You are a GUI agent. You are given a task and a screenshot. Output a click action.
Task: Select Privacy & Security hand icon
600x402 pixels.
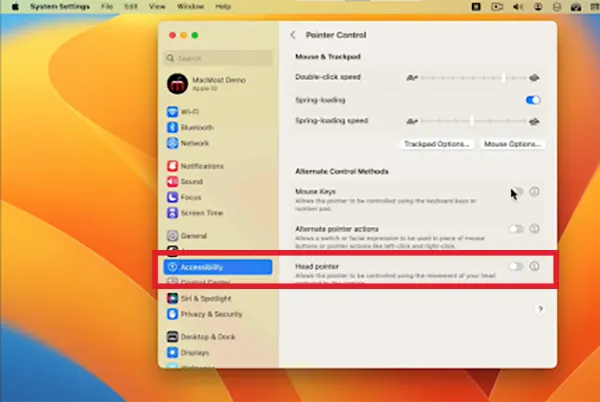coord(172,314)
